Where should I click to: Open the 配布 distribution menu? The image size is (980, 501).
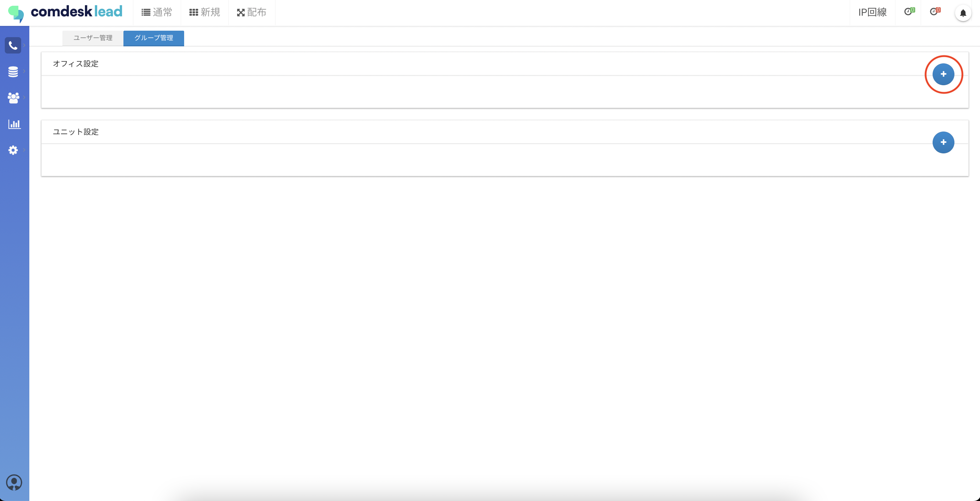(251, 13)
